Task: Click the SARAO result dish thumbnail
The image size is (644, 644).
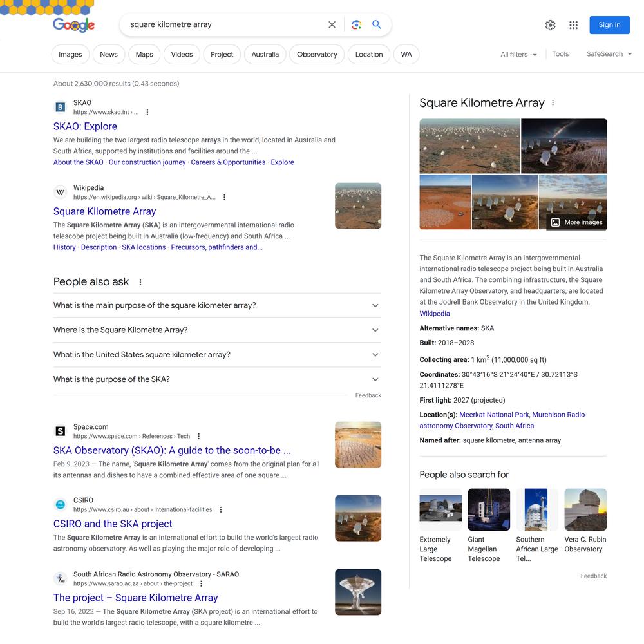Action: tap(358, 592)
